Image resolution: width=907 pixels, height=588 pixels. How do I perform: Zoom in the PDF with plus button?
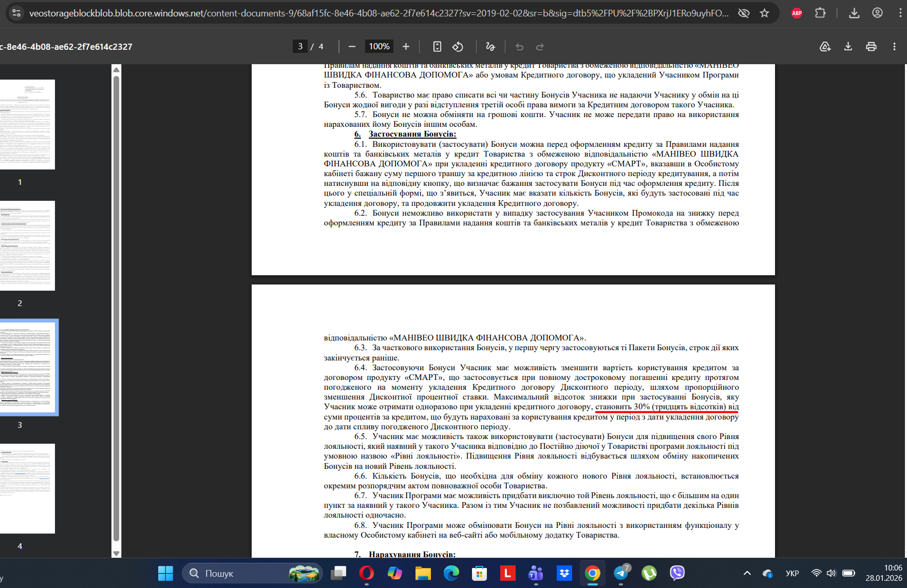pos(406,47)
